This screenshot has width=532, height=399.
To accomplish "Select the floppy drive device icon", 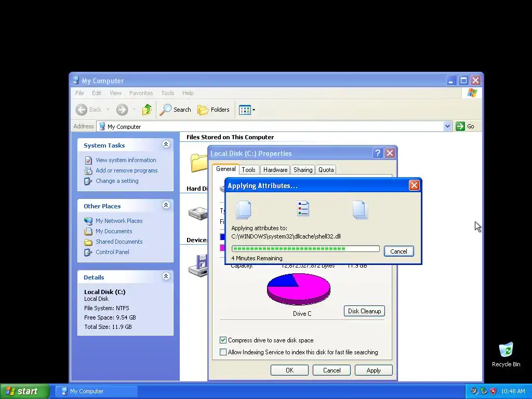I will point(198,265).
